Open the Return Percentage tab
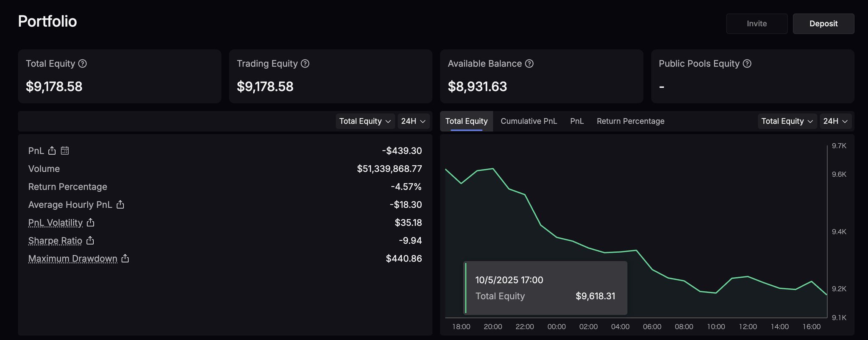This screenshot has height=340, width=868. point(631,121)
